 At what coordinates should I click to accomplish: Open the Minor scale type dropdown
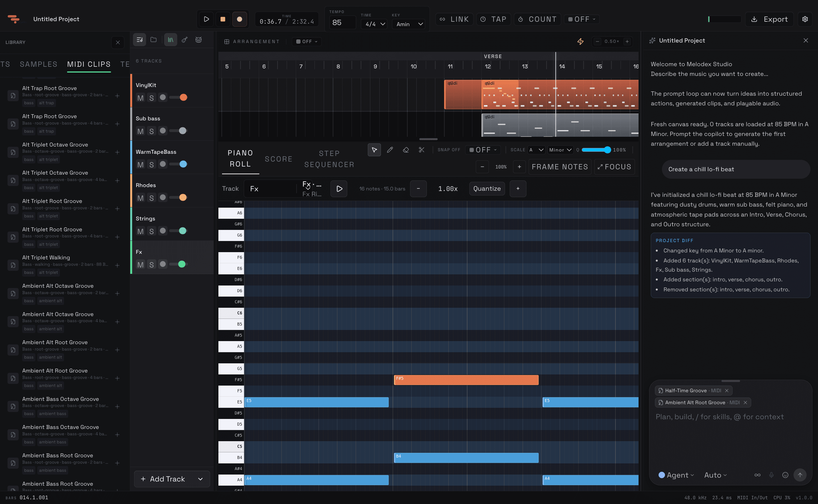tap(560, 150)
